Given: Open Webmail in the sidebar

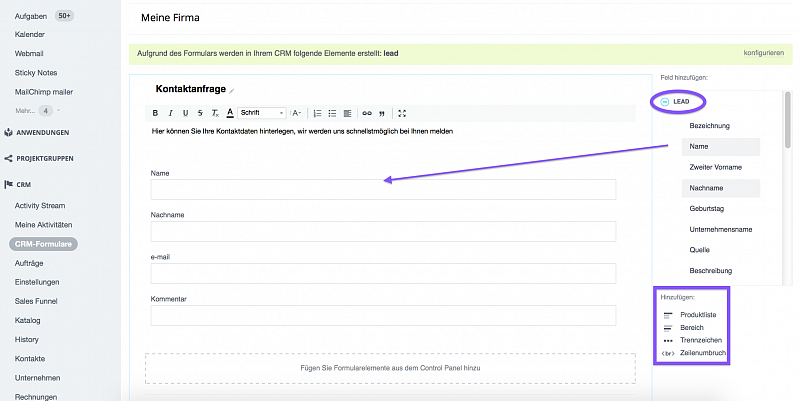Looking at the screenshot, I should (x=29, y=54).
